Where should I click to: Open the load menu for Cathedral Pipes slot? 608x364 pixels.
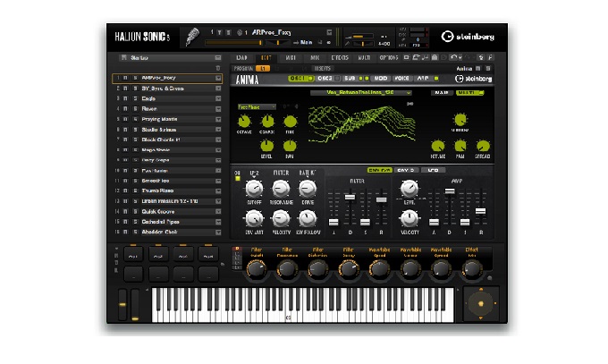218,222
